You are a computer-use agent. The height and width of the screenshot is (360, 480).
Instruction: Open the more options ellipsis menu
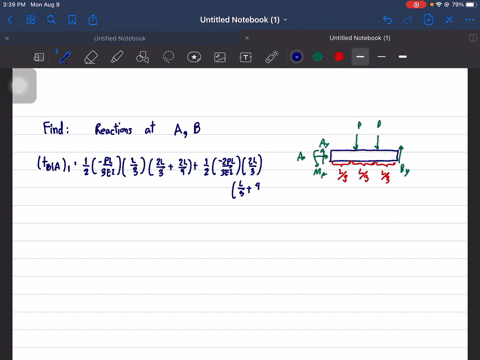[470, 20]
